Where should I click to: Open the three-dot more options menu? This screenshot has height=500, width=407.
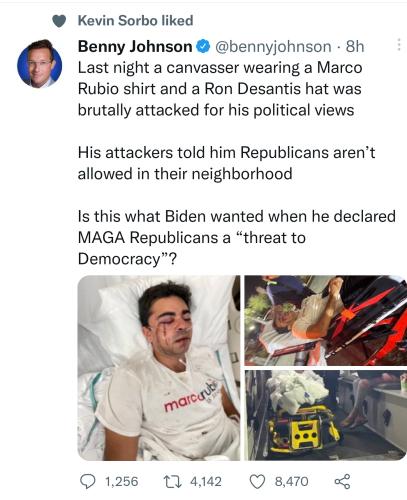click(398, 45)
